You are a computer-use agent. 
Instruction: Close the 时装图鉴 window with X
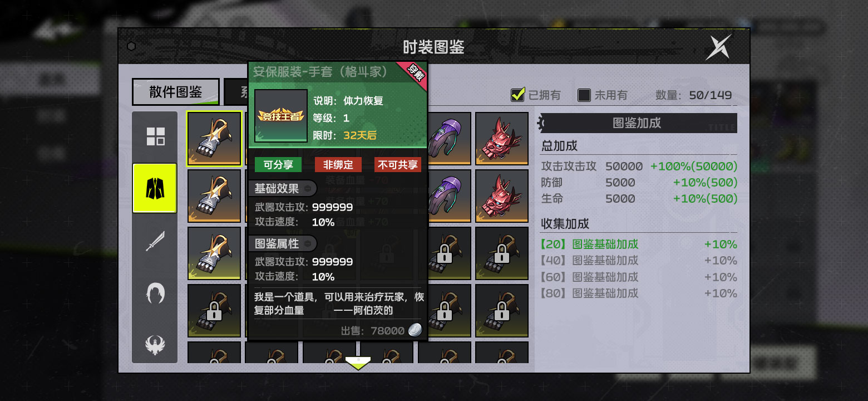(718, 47)
